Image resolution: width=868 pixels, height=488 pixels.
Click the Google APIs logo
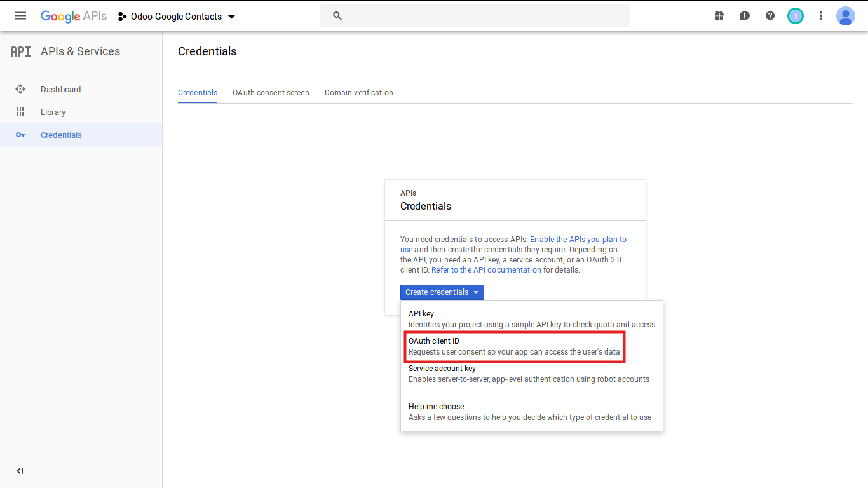pos(74,16)
